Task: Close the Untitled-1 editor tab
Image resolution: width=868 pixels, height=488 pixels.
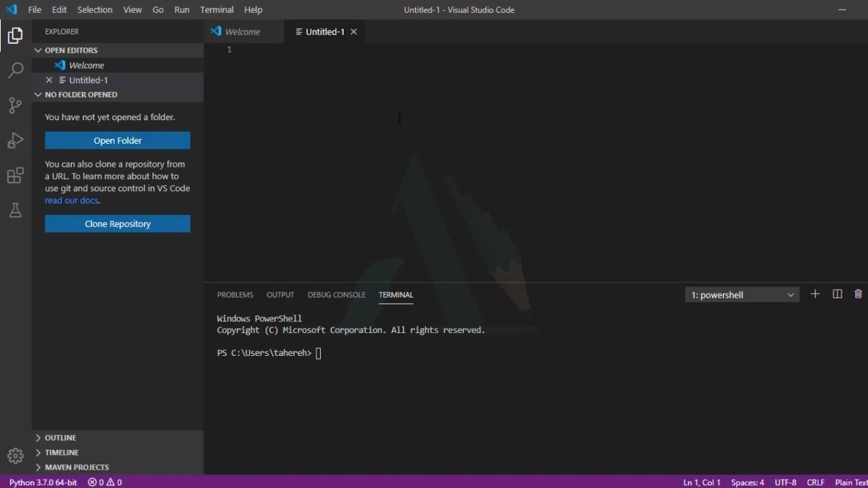Action: click(353, 32)
